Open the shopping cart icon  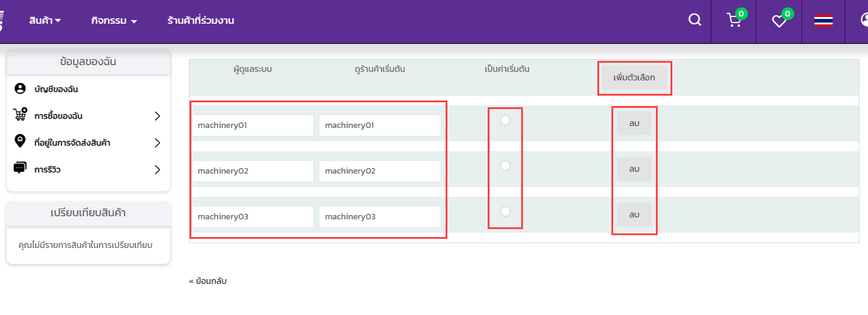(734, 21)
